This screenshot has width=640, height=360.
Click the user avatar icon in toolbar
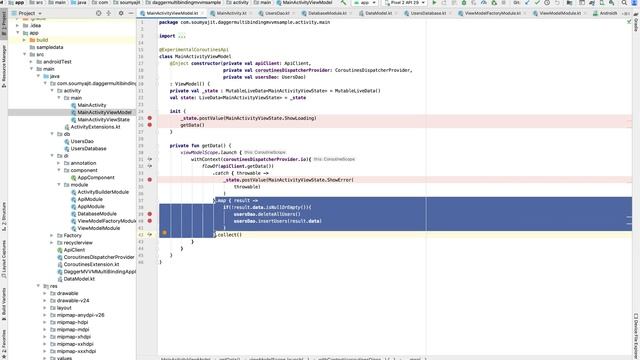pos(635,2)
